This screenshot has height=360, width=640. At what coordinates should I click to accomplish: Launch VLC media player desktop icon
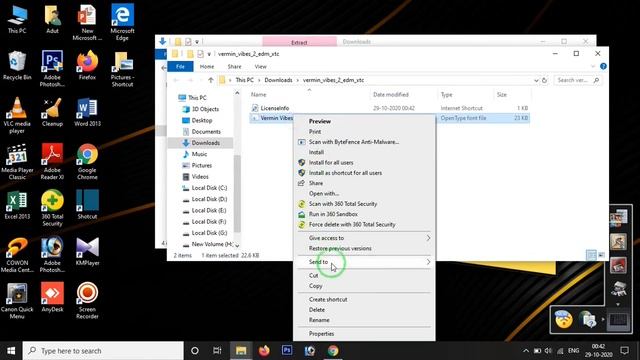(x=17, y=116)
